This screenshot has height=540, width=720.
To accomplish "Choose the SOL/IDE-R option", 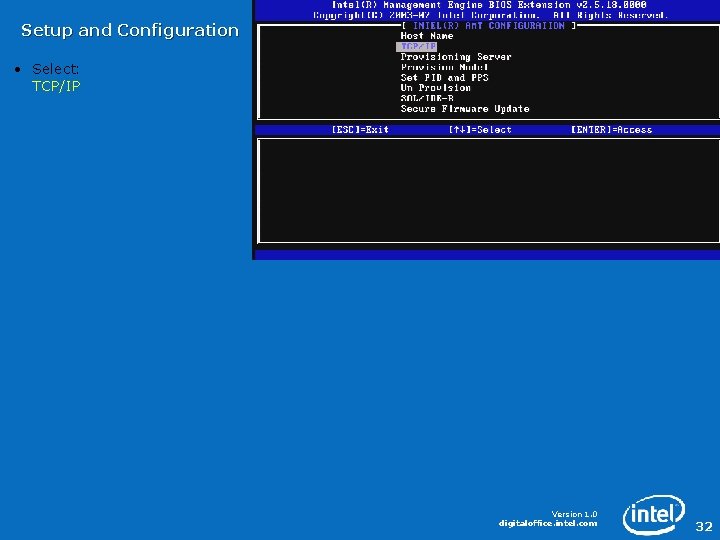I will [427, 98].
